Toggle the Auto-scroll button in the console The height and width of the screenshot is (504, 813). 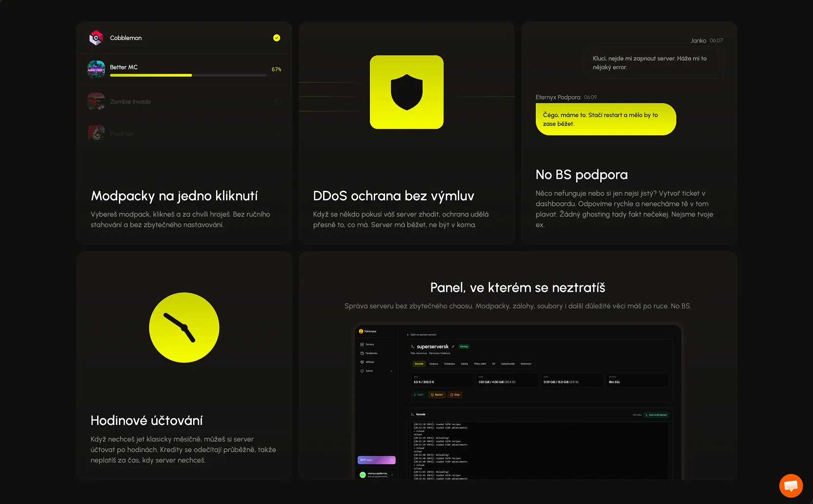point(656,415)
